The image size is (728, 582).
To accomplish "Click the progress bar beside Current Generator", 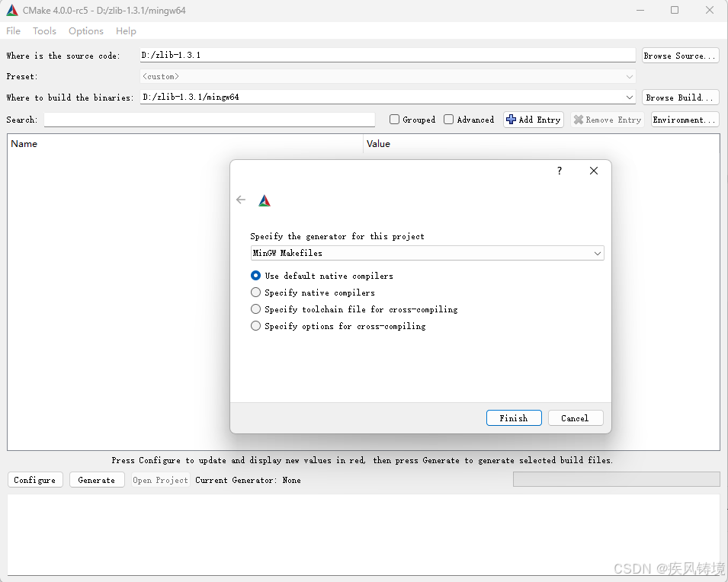I will click(616, 479).
